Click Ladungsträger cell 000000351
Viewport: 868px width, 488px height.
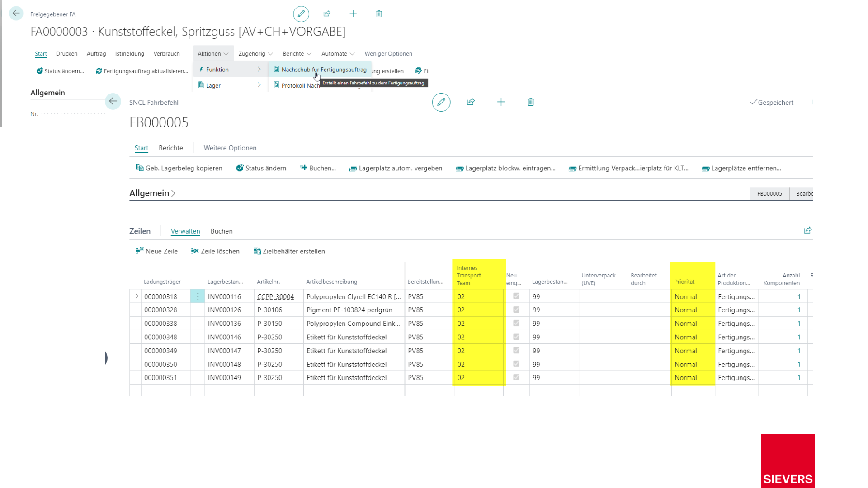[165, 378]
